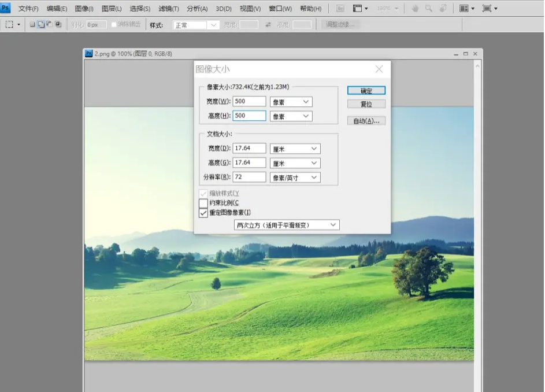Choose New Selection mode icon
Viewport: 545px width, 392px height.
coord(32,24)
